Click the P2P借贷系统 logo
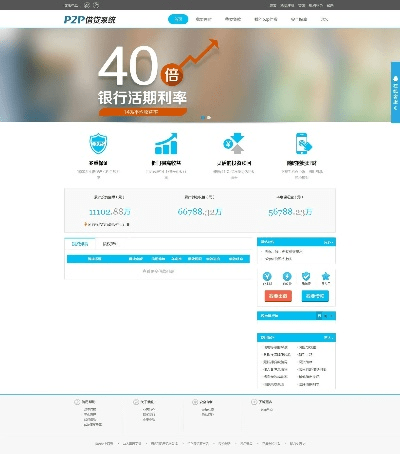The image size is (400, 454). (x=90, y=20)
